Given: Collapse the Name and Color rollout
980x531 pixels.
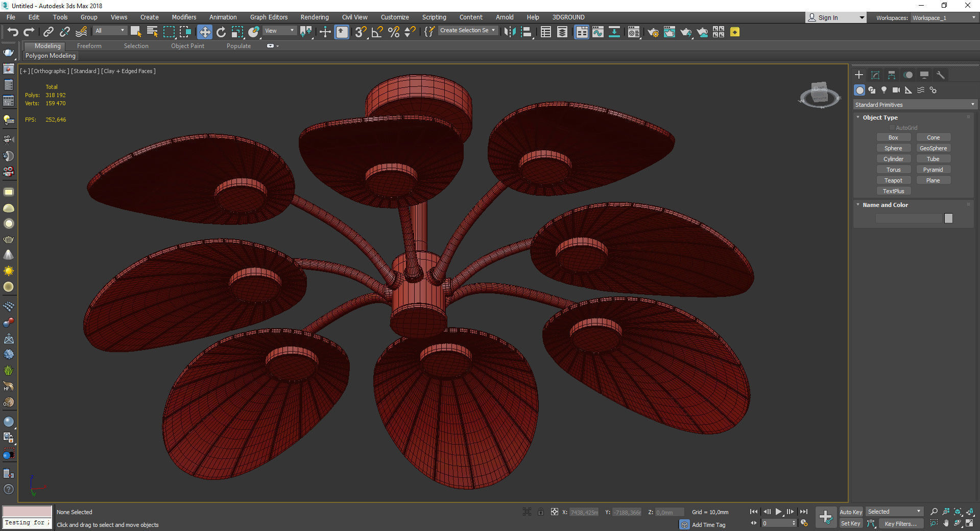Looking at the screenshot, I should coord(885,205).
